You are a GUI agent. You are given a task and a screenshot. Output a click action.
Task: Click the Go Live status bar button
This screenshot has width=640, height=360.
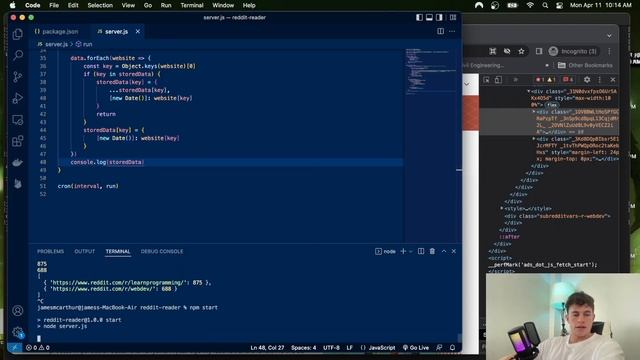coord(416,348)
